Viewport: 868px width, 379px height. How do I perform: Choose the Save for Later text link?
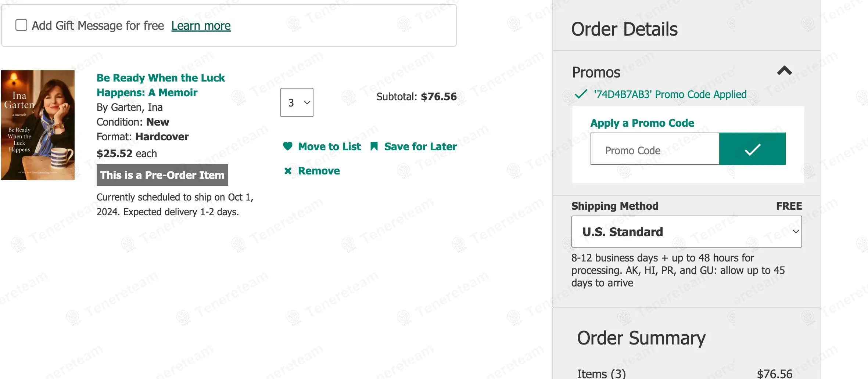pyautogui.click(x=420, y=147)
